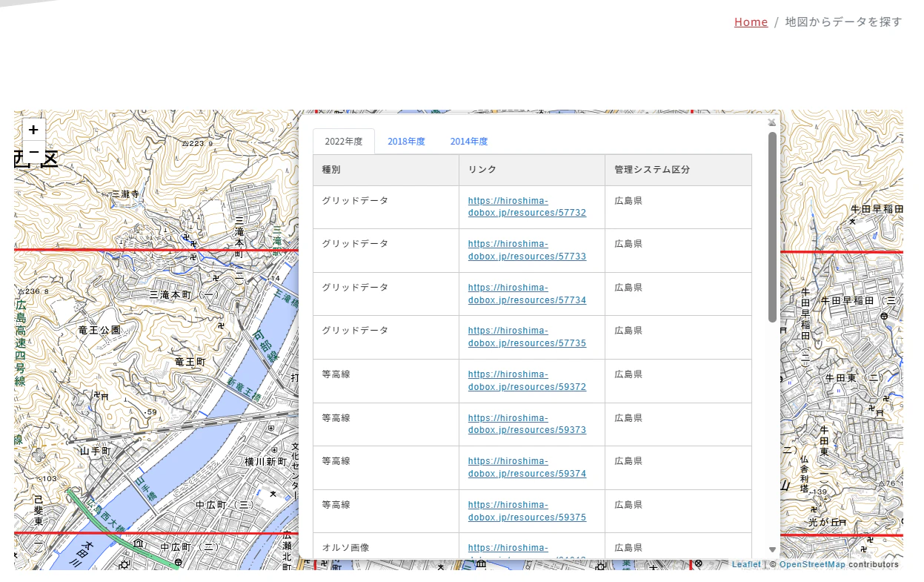Open the resources/59375 contour link
The image size is (924, 582).
(527, 512)
